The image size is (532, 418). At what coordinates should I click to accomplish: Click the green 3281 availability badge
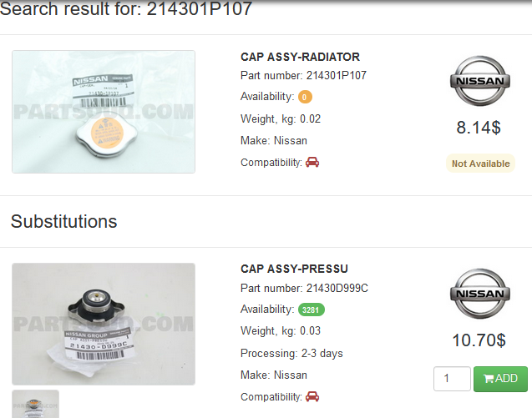click(312, 310)
